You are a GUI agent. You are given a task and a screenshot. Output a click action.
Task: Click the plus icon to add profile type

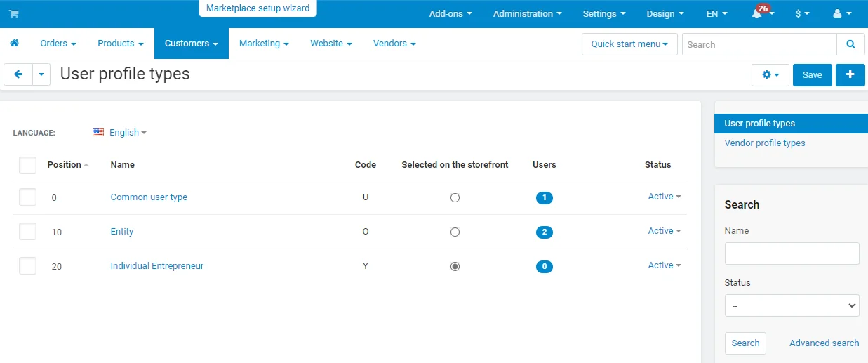pyautogui.click(x=850, y=75)
